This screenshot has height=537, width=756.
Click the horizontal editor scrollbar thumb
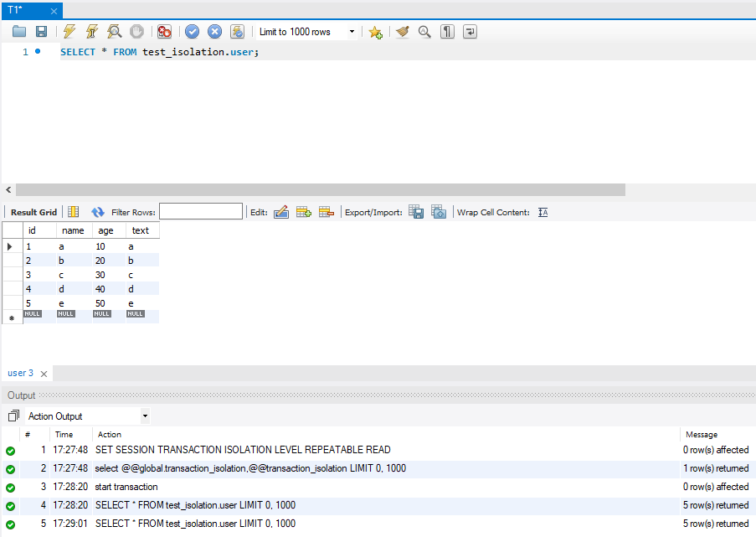tap(321, 189)
